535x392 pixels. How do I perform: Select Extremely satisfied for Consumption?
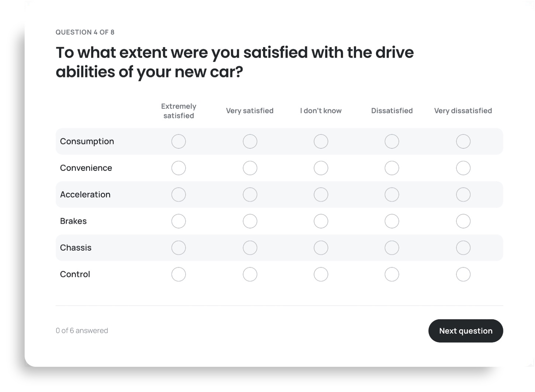tap(179, 141)
